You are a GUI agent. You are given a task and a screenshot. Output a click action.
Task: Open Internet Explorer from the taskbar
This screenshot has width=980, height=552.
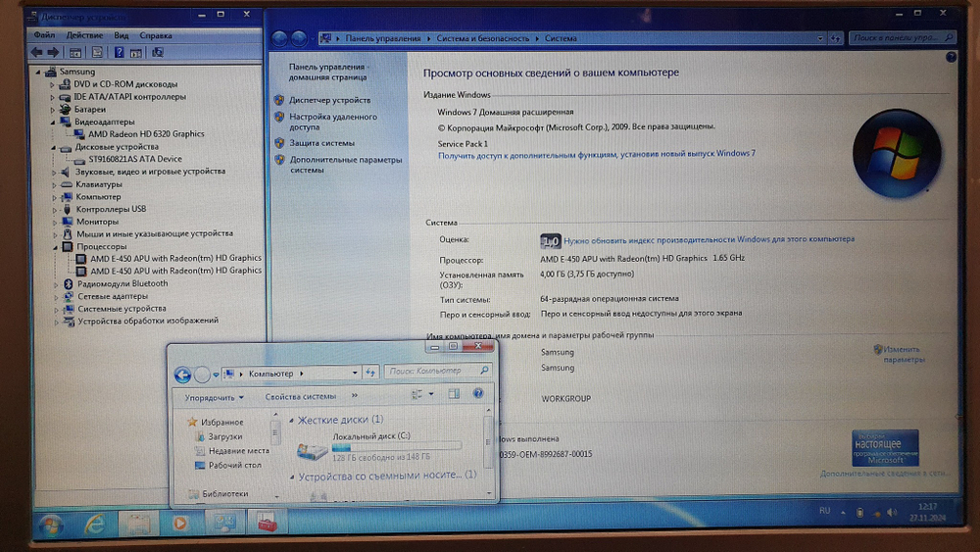coord(94,524)
